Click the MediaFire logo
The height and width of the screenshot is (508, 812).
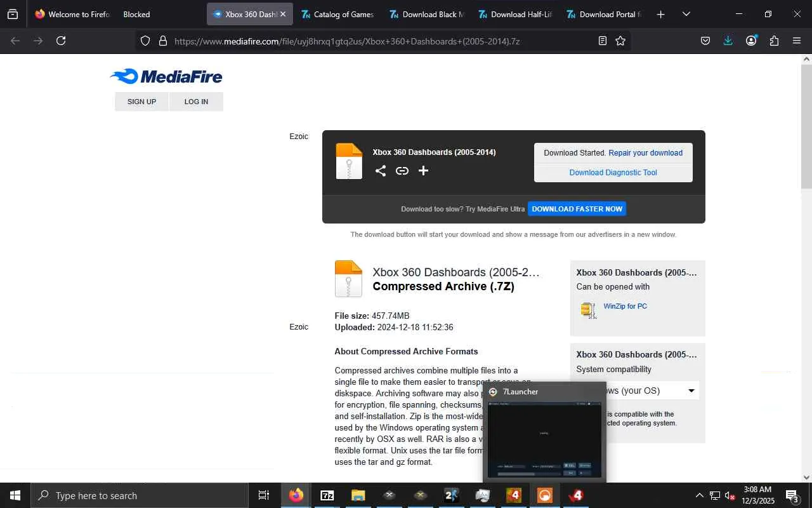166,77
